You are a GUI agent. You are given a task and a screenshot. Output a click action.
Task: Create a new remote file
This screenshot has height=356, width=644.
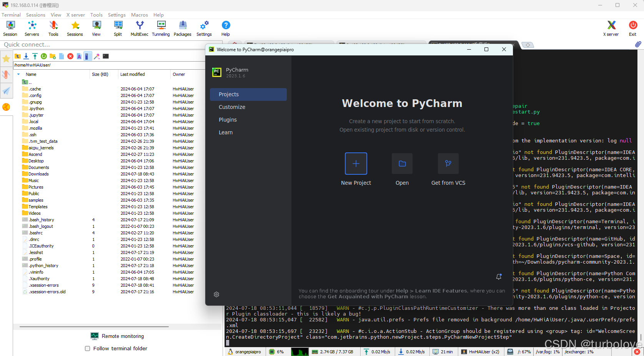pos(62,56)
